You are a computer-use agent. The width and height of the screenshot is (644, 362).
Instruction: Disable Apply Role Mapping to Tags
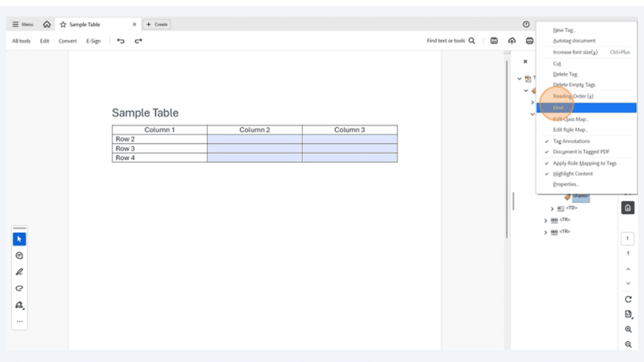click(585, 162)
